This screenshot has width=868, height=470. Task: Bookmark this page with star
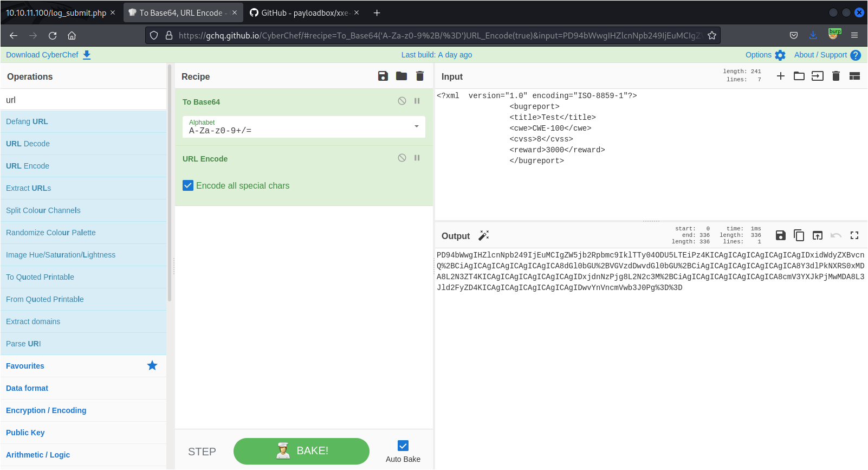712,35
